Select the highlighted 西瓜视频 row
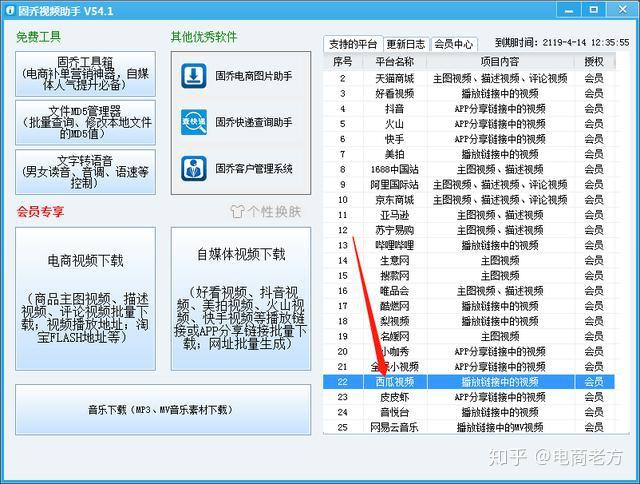640x484 pixels. pyautogui.click(x=469, y=382)
